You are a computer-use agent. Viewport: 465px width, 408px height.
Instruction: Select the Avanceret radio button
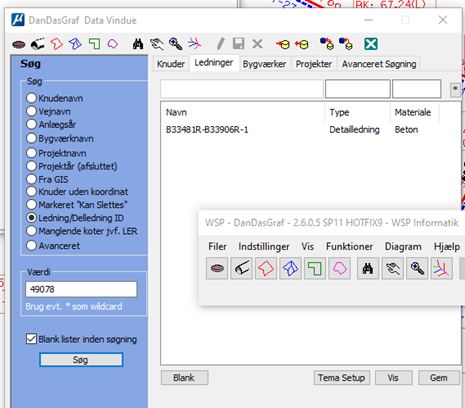tap(31, 246)
